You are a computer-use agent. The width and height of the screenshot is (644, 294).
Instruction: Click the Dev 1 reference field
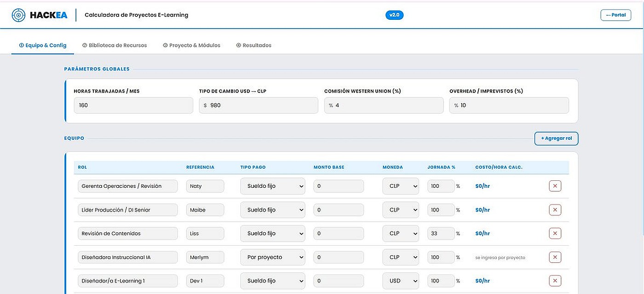point(205,281)
